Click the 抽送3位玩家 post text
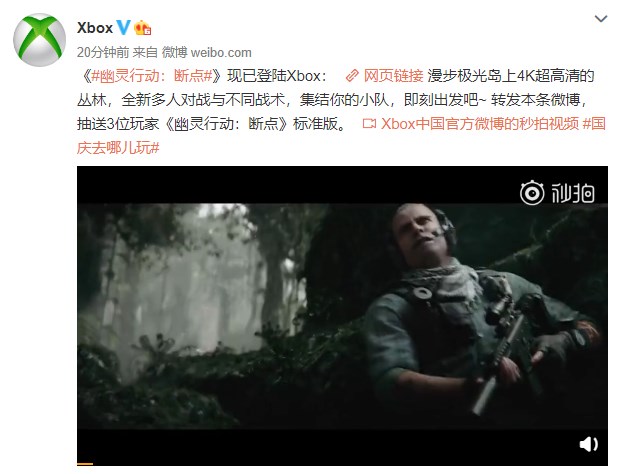 click(x=118, y=124)
